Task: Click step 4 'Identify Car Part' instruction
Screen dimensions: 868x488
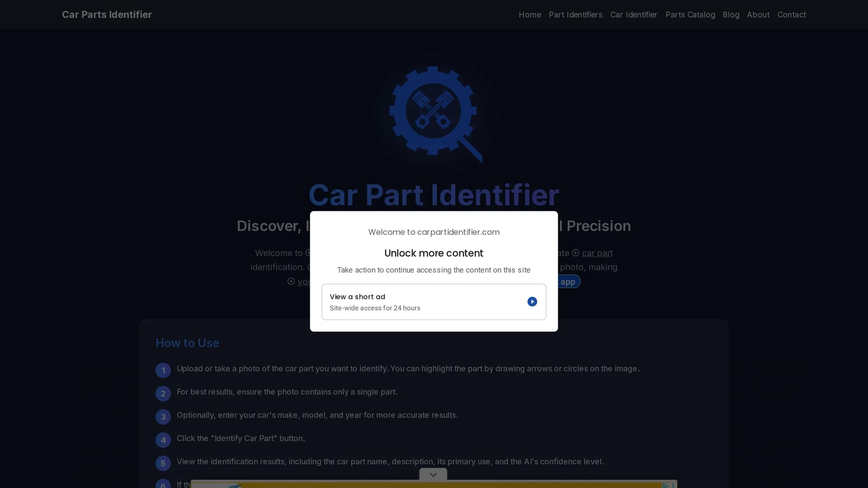Action: (x=241, y=438)
